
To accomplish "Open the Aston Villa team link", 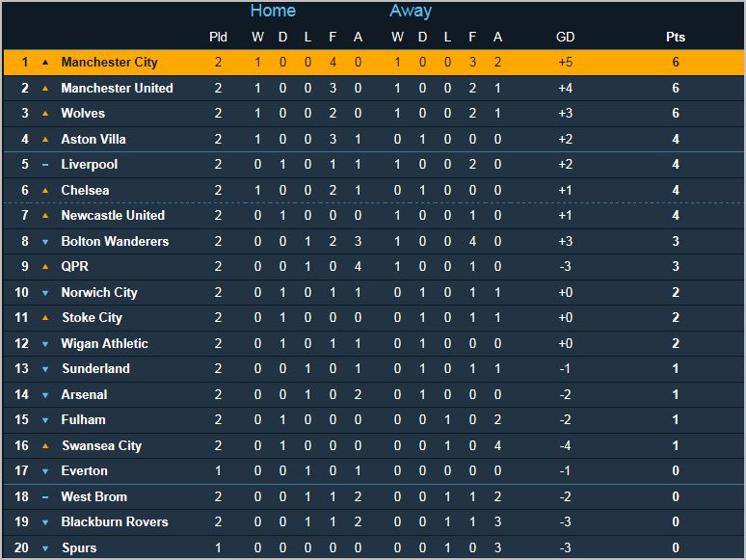I will [93, 139].
